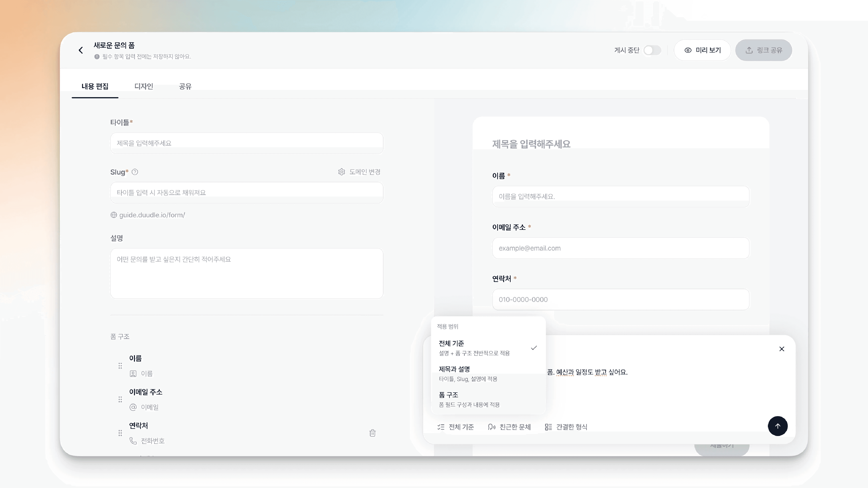The height and width of the screenshot is (488, 868).
Task: Grab the drag handle for 이메일 주소 field
Action: (120, 399)
